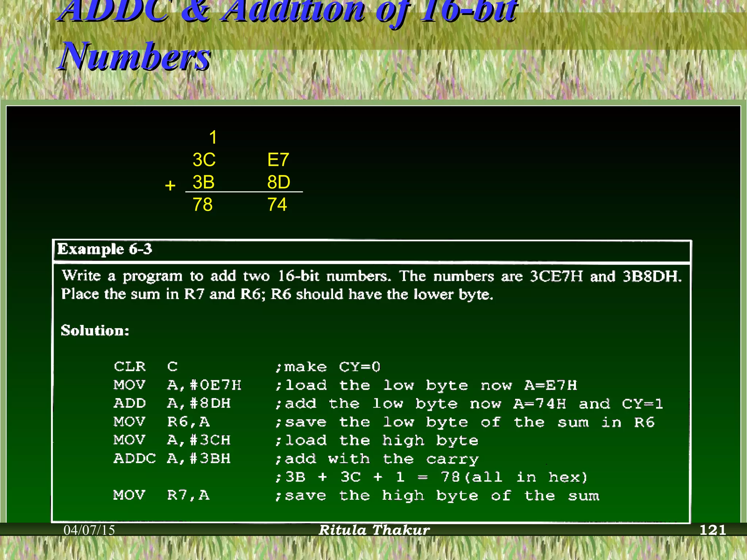The width and height of the screenshot is (747, 560).
Task: Click the carry digit '1' above 3C
Action: [x=213, y=138]
